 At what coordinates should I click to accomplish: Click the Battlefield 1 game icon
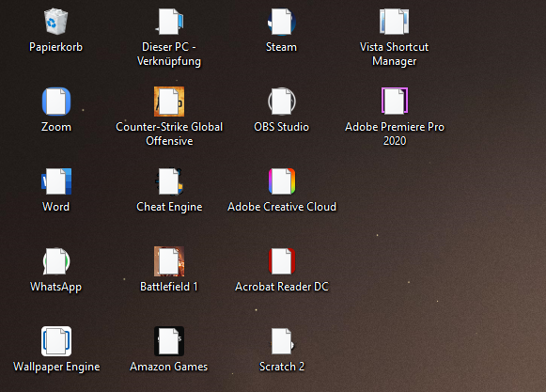[169, 261]
